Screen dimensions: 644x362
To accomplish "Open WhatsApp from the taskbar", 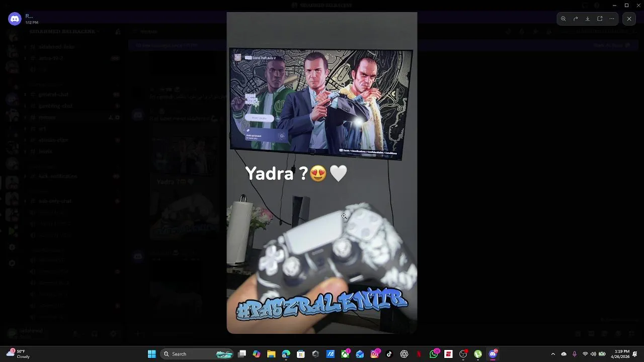I will 434,354.
